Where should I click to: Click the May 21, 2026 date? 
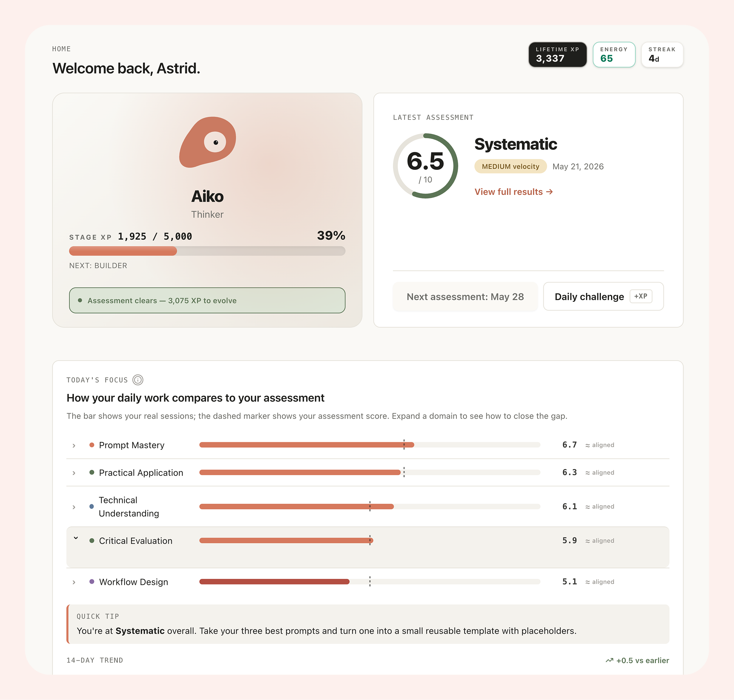tap(578, 166)
